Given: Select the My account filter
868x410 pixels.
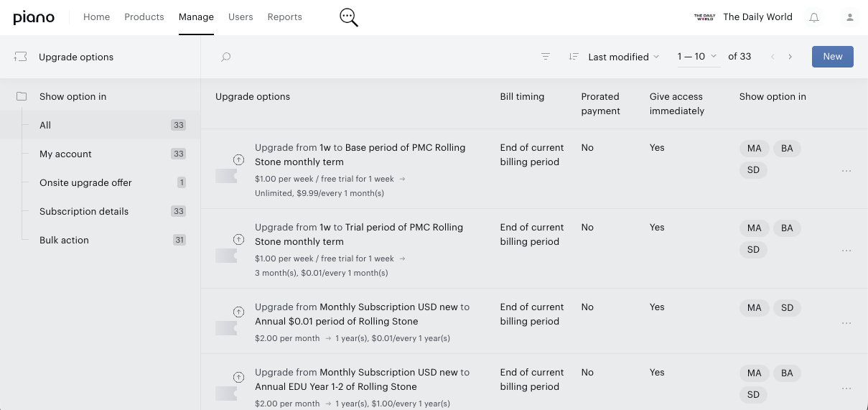Looking at the screenshot, I should point(101,154).
